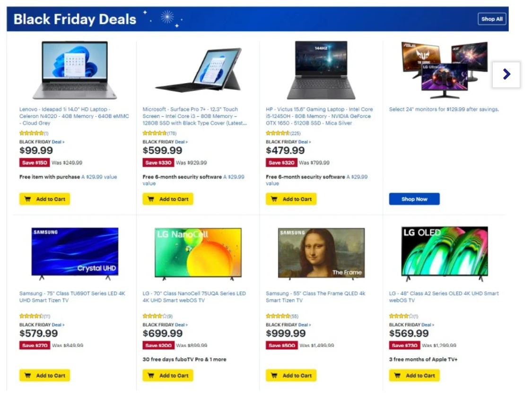Open the Samsung Crystal UHD TV image
This screenshot has width=532, height=395.
pos(75,254)
